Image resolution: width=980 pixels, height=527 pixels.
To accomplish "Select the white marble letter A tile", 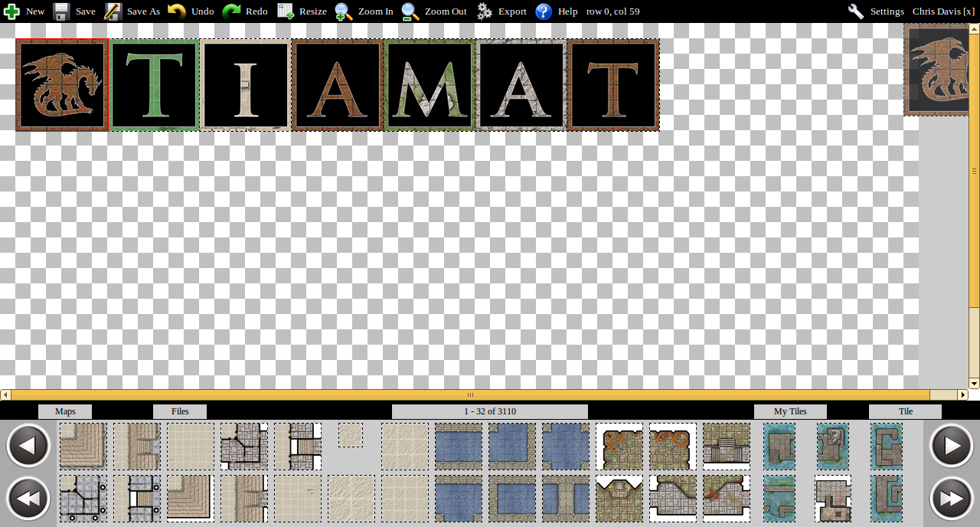I will click(521, 85).
